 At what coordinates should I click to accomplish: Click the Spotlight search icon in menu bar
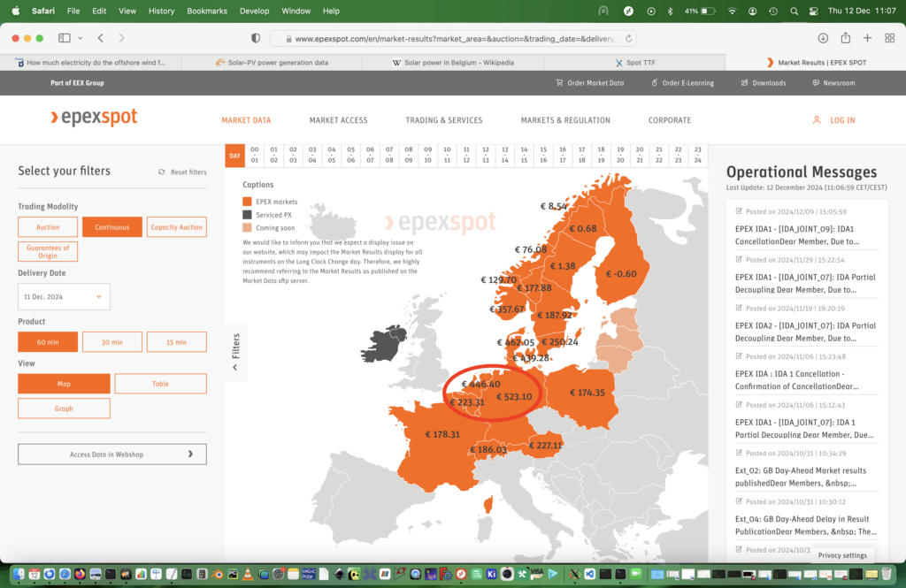[794, 11]
